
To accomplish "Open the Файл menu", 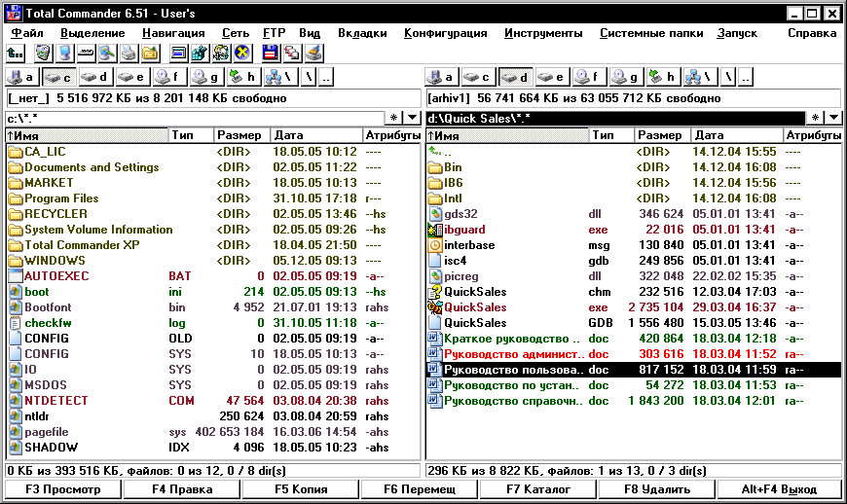I will tap(27, 33).
